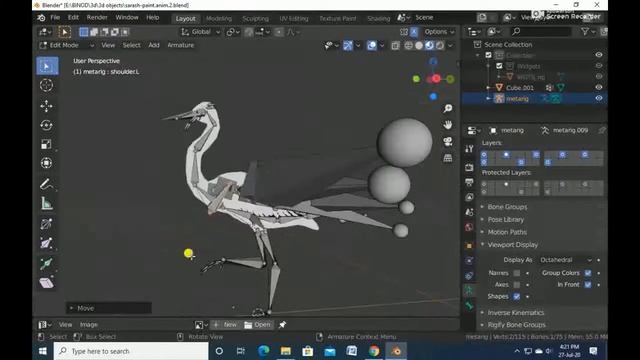Open Display As Octahedral dropdown

(565, 260)
